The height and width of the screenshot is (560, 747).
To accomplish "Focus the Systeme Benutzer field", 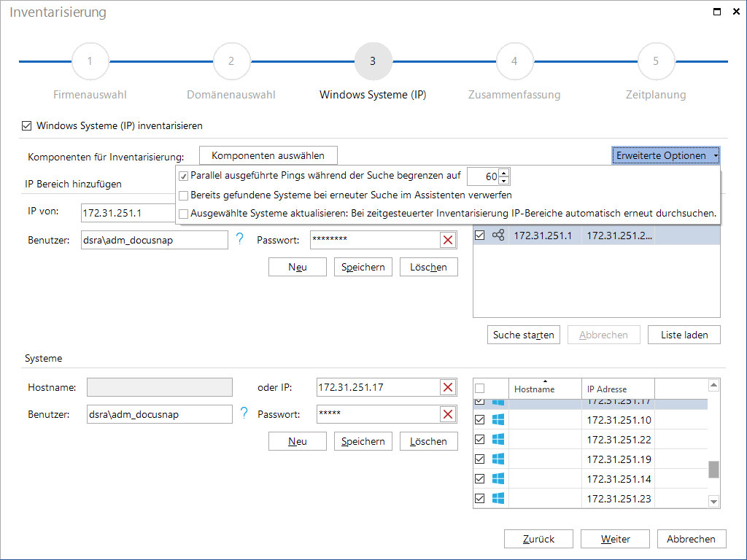I will 160,414.
